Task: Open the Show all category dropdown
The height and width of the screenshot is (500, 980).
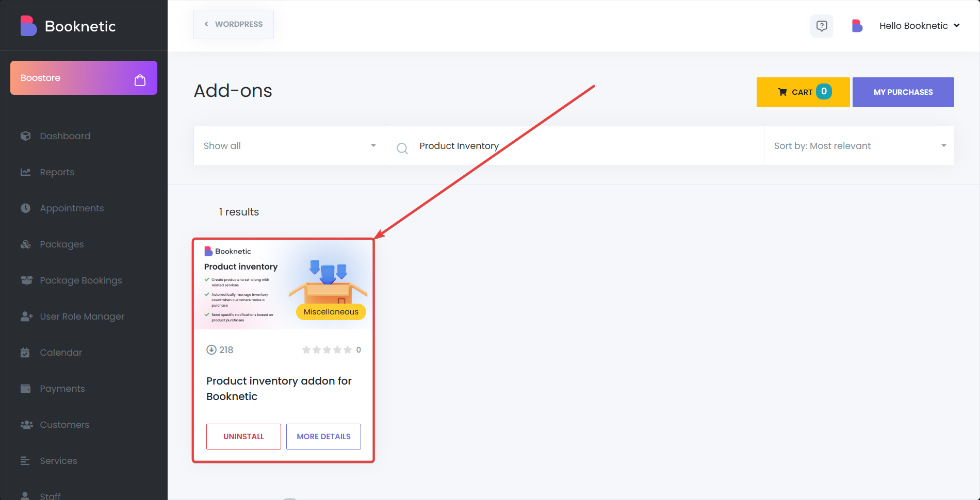Action: pyautogui.click(x=289, y=146)
